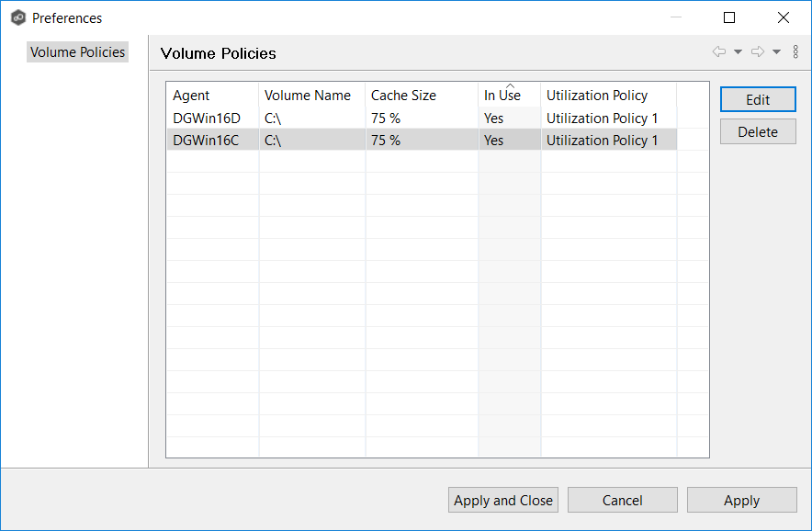Maximize the Preferences window

click(729, 17)
